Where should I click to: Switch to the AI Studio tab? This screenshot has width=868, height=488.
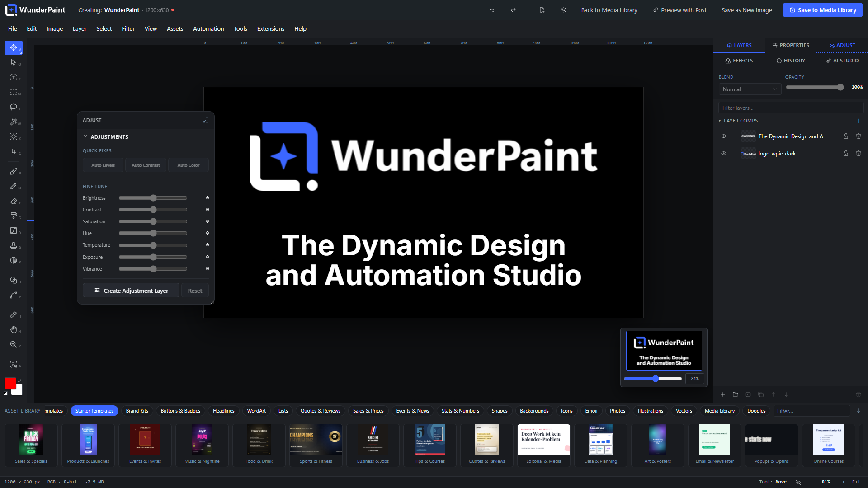click(842, 61)
